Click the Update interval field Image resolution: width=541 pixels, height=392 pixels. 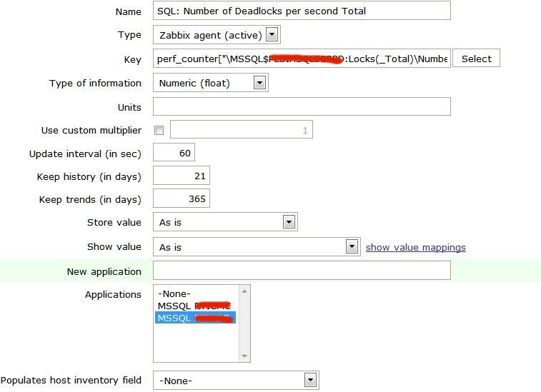174,153
